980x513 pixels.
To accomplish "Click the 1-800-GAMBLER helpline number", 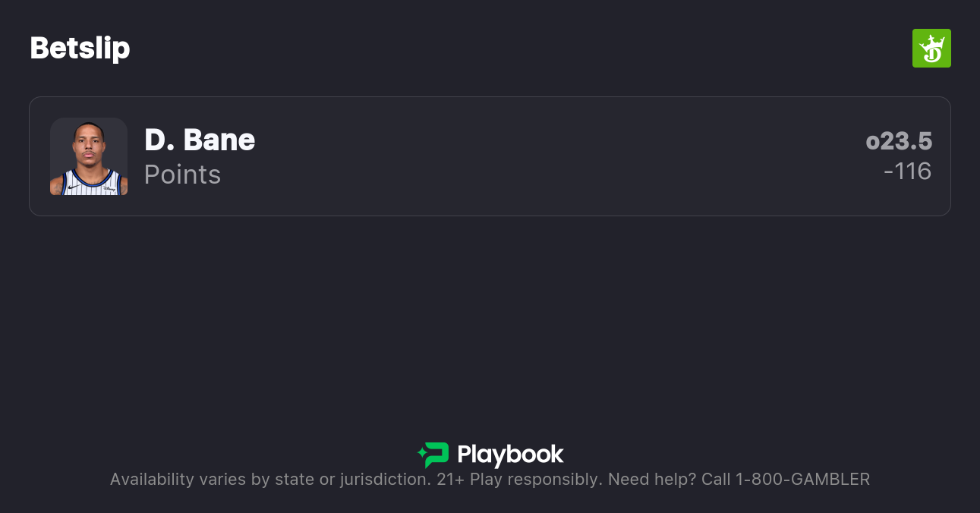I will pyautogui.click(x=802, y=480).
